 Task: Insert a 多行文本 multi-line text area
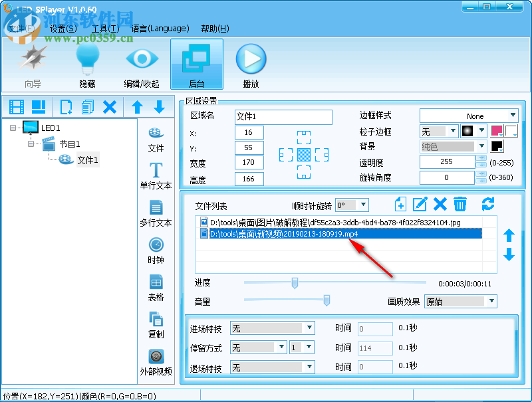point(156,213)
